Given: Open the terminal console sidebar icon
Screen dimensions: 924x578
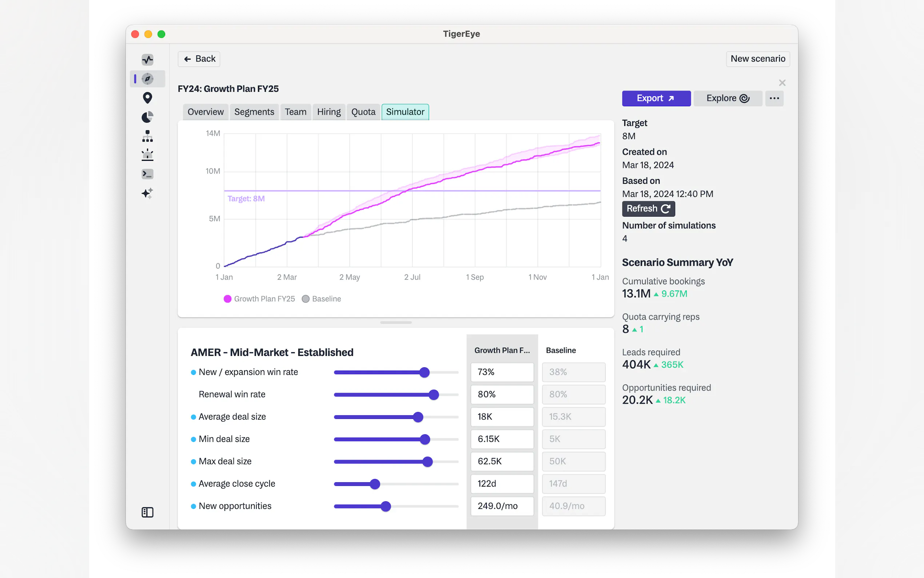Looking at the screenshot, I should point(147,174).
